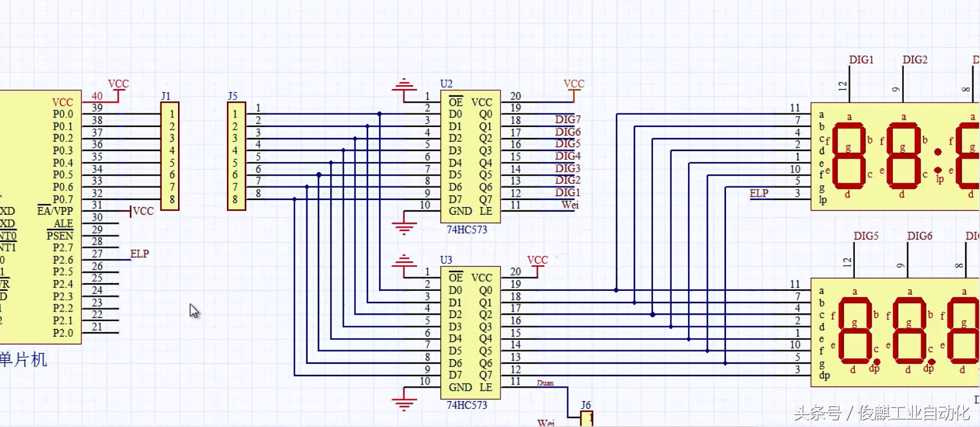This screenshot has height=427, width=980.
Task: Select the ground symbol below U3 pin 10
Action: point(404,403)
